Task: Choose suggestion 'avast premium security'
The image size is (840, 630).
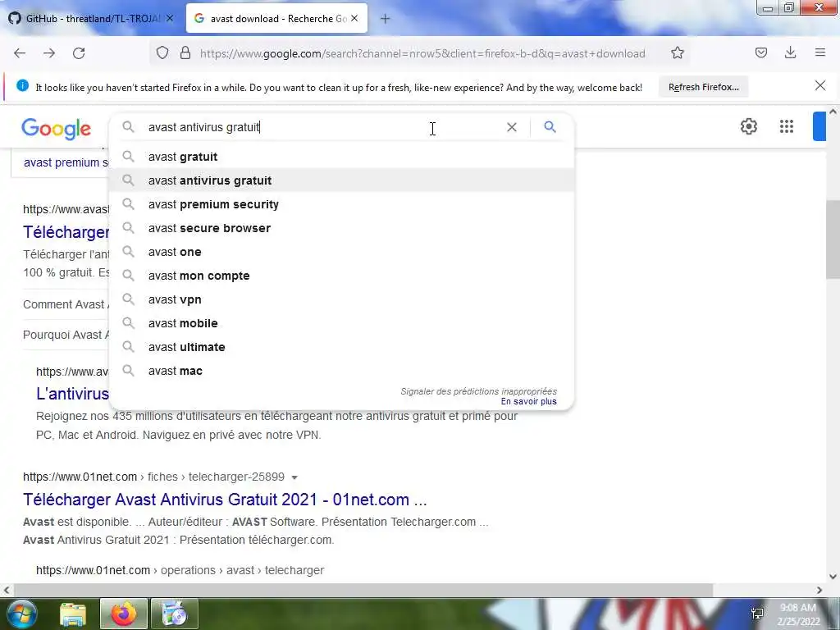Action: tap(342, 204)
